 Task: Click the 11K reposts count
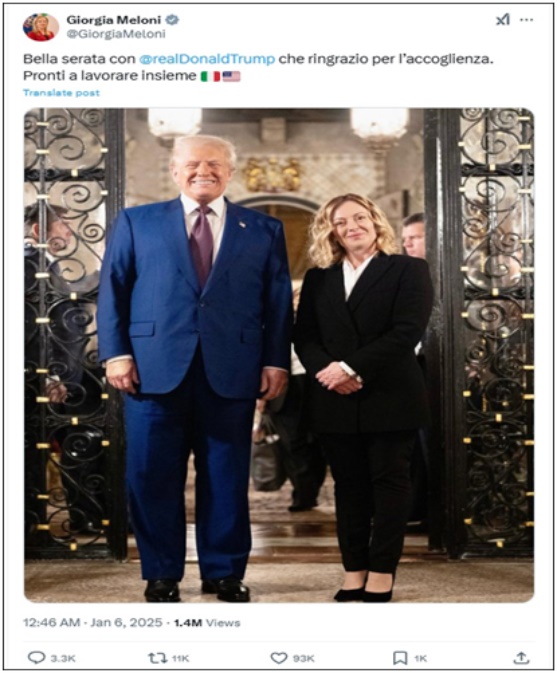click(180, 658)
